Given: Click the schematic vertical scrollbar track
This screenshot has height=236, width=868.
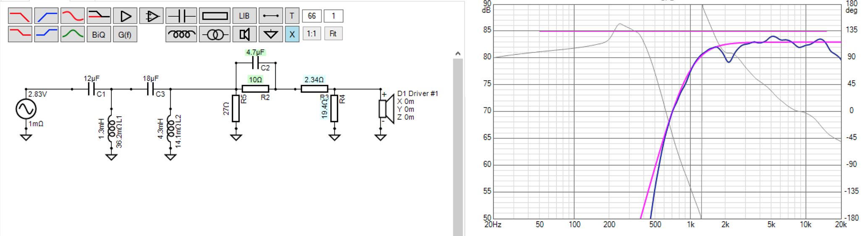Looking at the screenshot, I should coord(458,147).
